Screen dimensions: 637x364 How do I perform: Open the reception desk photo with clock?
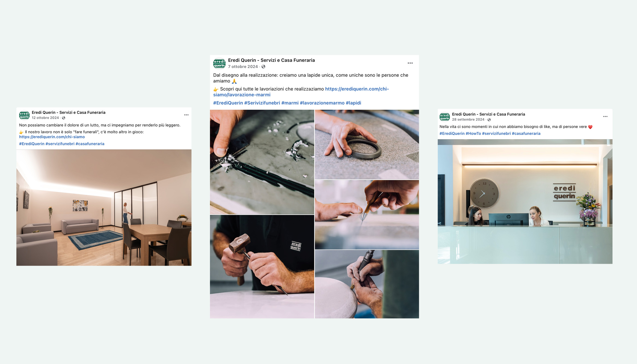pyautogui.click(x=525, y=202)
